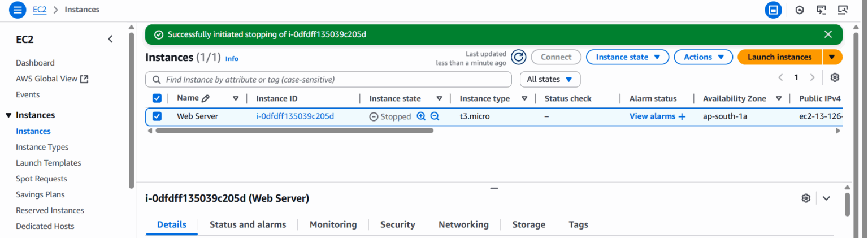Click the rightmost monitor icon in top bar

tap(843, 10)
